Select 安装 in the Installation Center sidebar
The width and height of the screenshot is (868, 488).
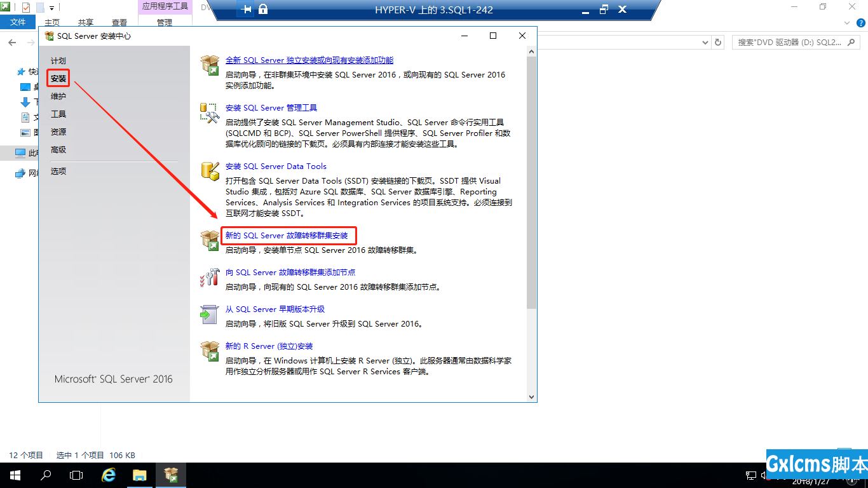click(58, 78)
